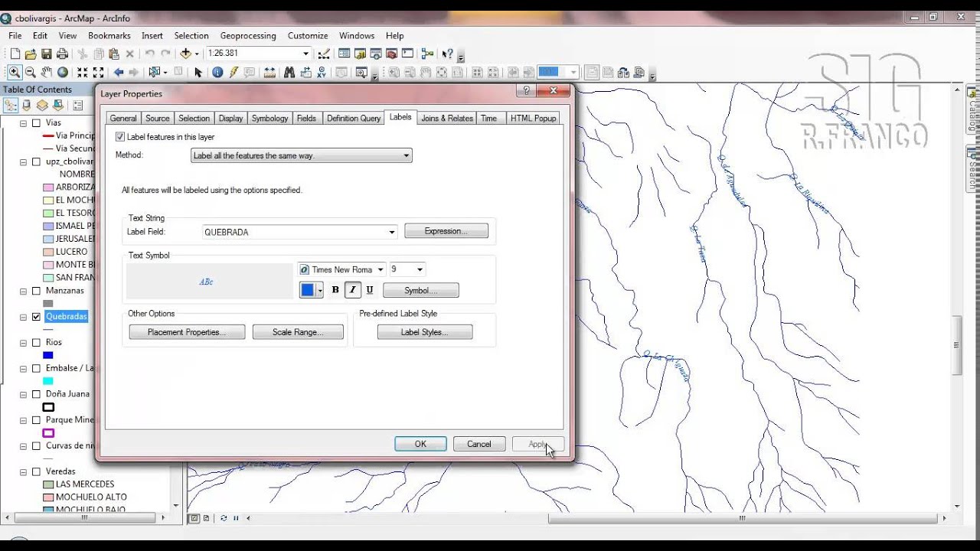This screenshot has height=551, width=980.
Task: Toggle the Bold text button
Action: (335, 290)
